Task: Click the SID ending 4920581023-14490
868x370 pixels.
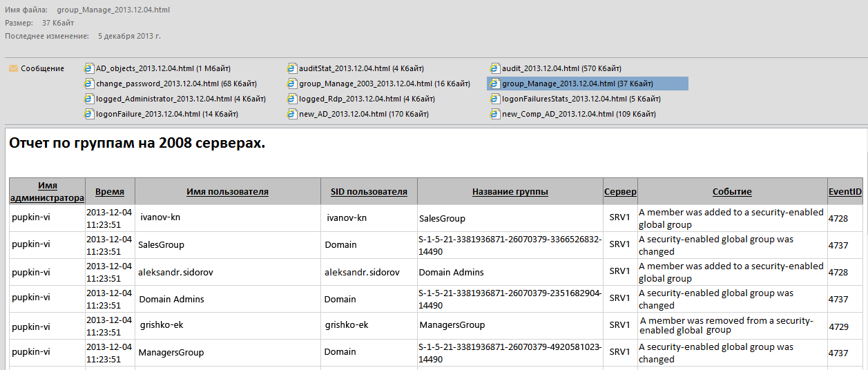Action: 510,353
